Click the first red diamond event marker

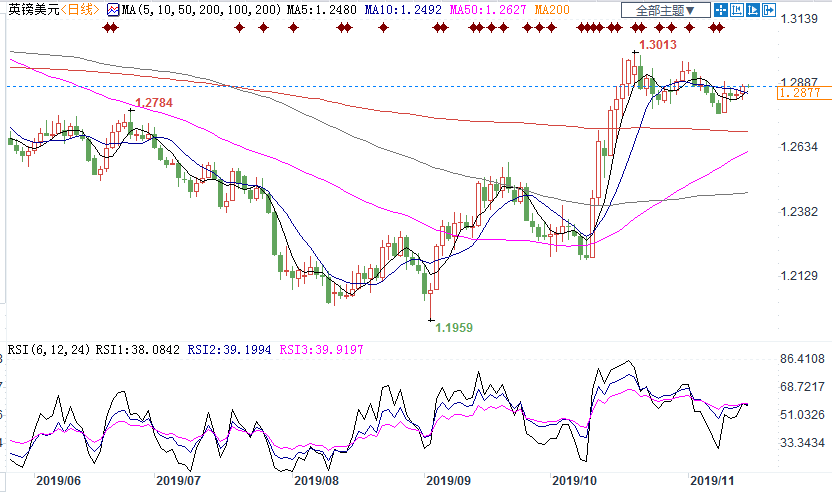106,28
